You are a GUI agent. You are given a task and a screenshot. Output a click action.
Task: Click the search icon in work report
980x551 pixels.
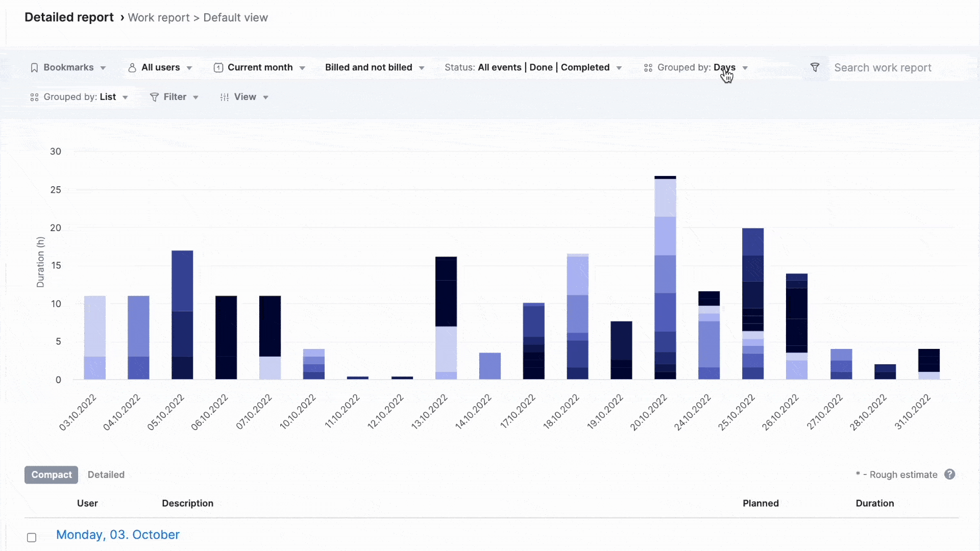[815, 67]
